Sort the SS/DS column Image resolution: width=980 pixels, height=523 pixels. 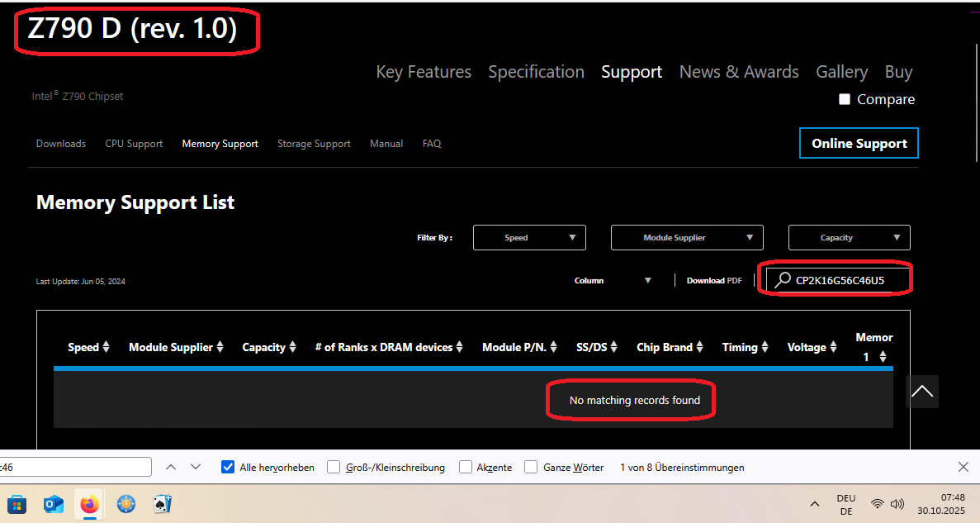pos(613,347)
